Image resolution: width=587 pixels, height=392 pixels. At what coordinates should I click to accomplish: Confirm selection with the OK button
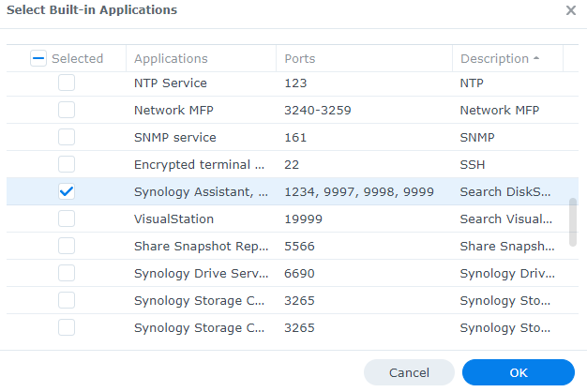point(519,372)
